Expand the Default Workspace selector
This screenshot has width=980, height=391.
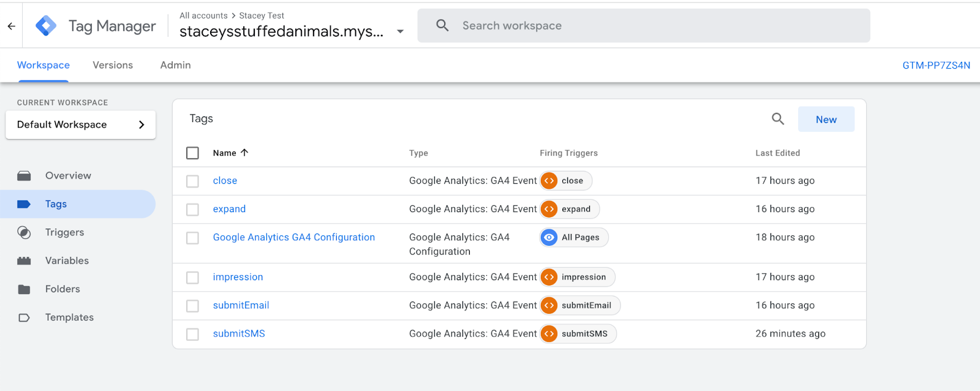[81, 124]
